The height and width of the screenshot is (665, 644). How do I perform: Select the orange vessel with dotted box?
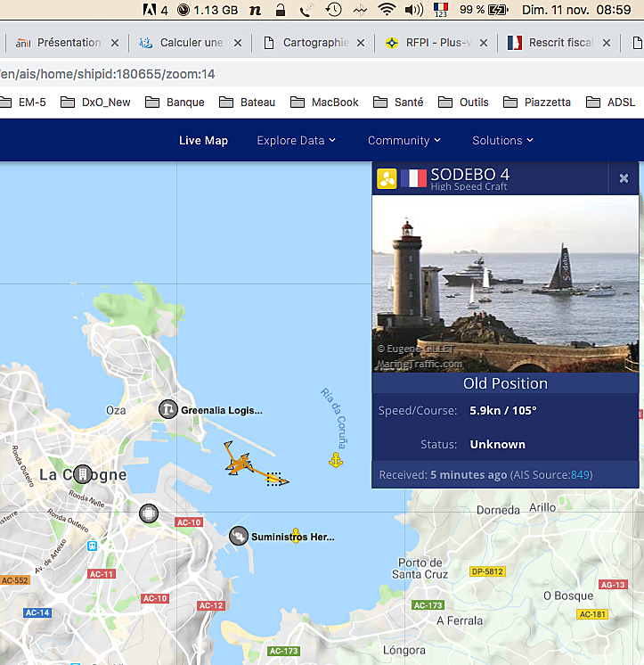point(276,480)
